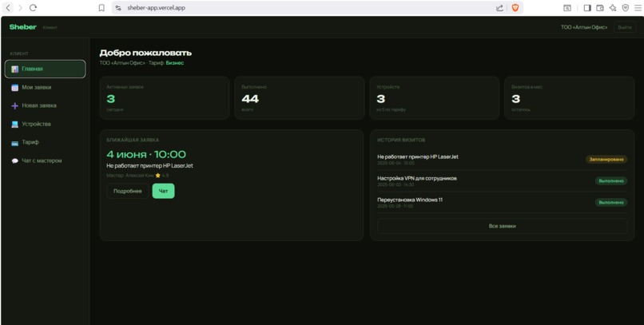Click Выполнено badge on Переустановка Windows row
This screenshot has width=644, height=325.
pos(611,202)
